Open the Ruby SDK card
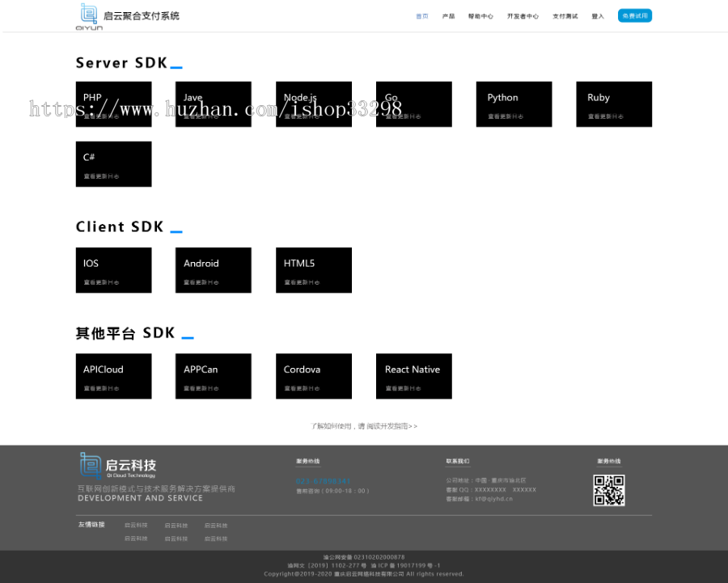Screen dimensions: 728x583 614,104
